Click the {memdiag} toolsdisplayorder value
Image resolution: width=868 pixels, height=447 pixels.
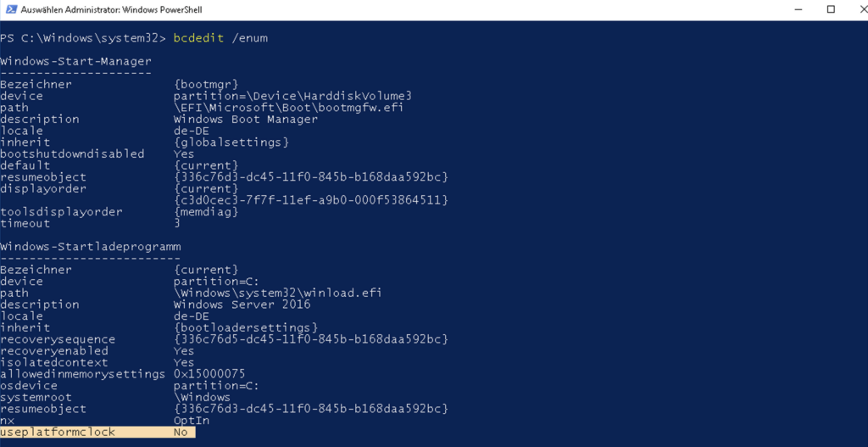[206, 211]
